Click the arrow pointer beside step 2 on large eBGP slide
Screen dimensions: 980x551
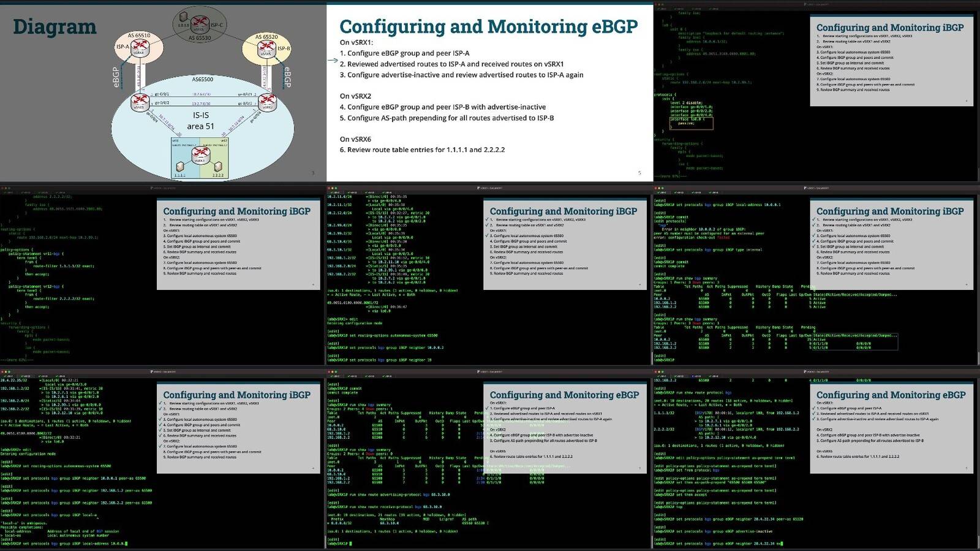point(333,60)
